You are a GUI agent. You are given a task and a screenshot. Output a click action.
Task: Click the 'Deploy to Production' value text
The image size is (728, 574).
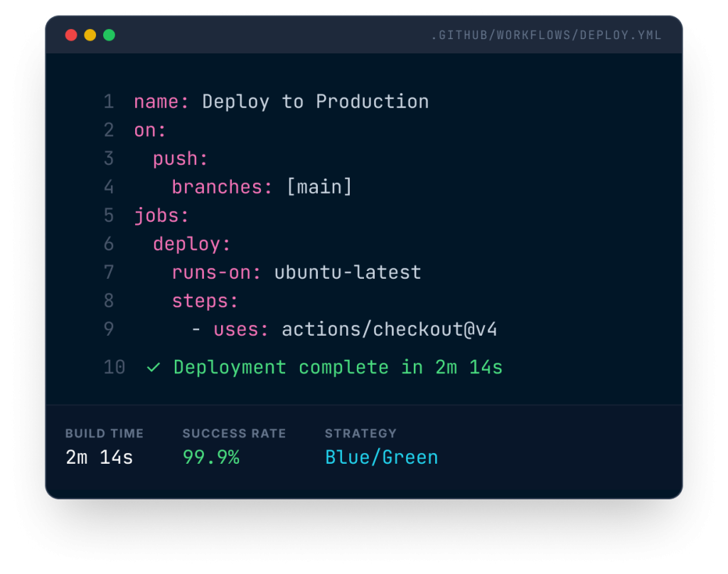[x=315, y=102]
